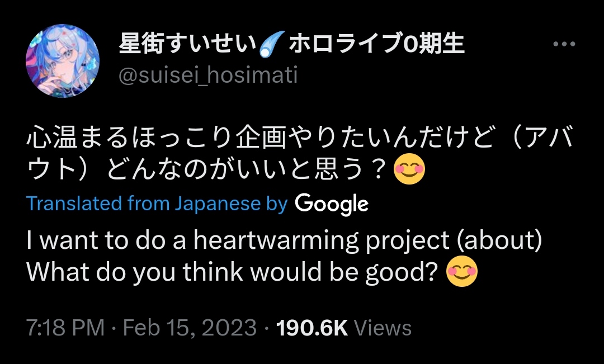Image resolution: width=604 pixels, height=364 pixels.
Task: Click the "Views" label
Action: tap(383, 328)
